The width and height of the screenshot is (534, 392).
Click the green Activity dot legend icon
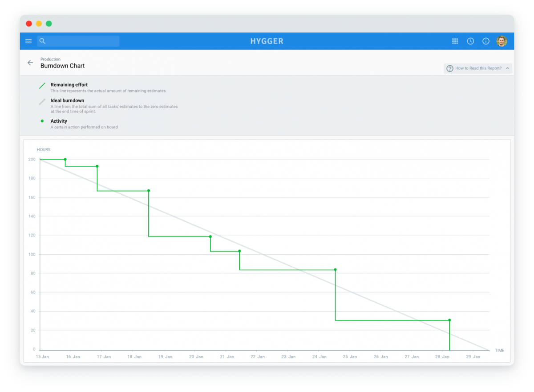[42, 121]
